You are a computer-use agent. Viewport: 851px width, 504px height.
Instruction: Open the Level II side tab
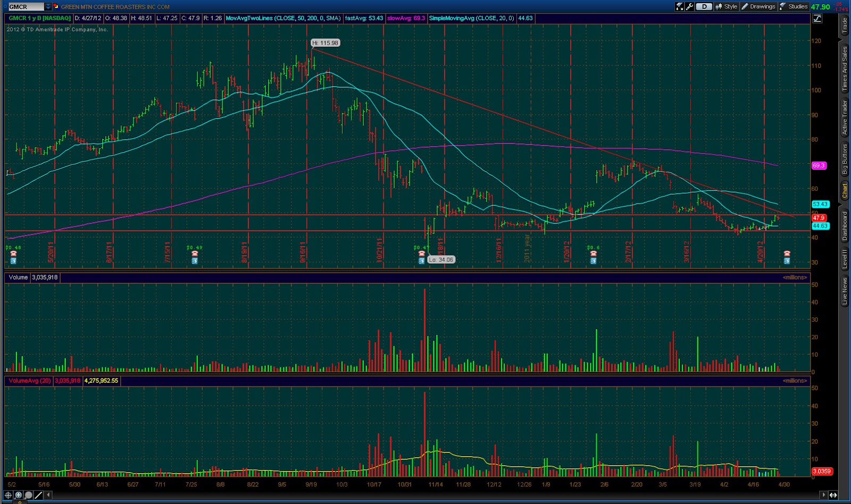tap(844, 259)
